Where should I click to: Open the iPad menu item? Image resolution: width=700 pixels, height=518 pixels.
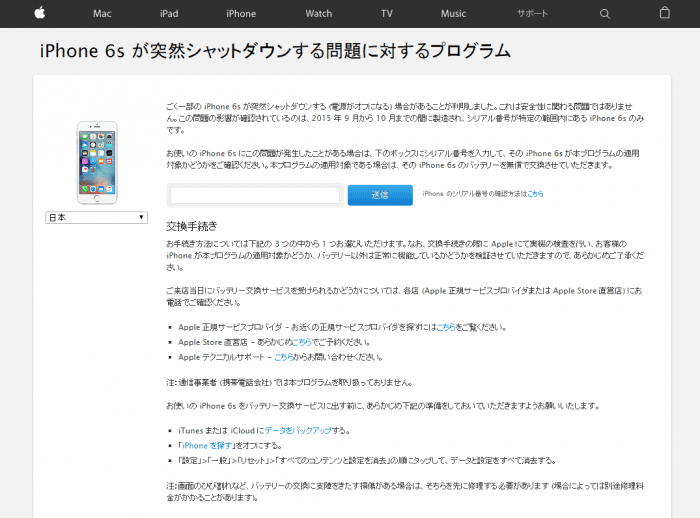[x=169, y=14]
